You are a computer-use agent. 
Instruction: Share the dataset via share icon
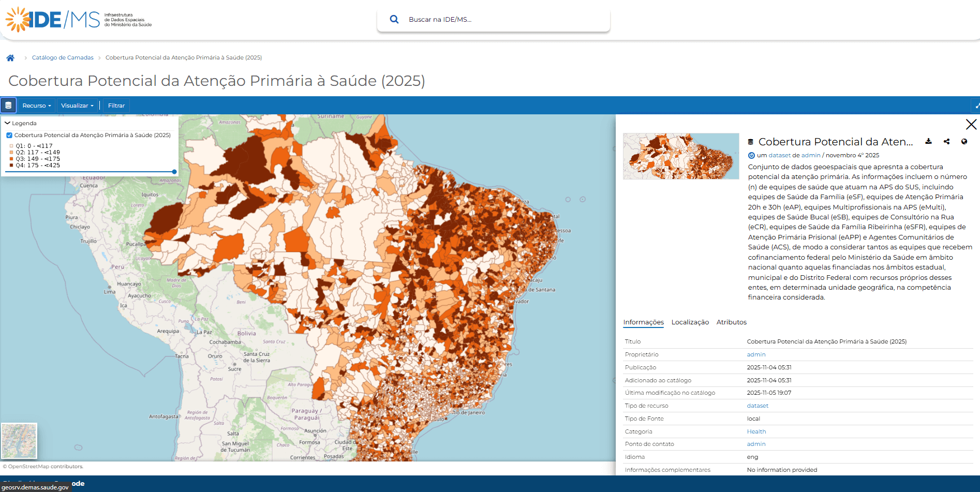(x=947, y=141)
